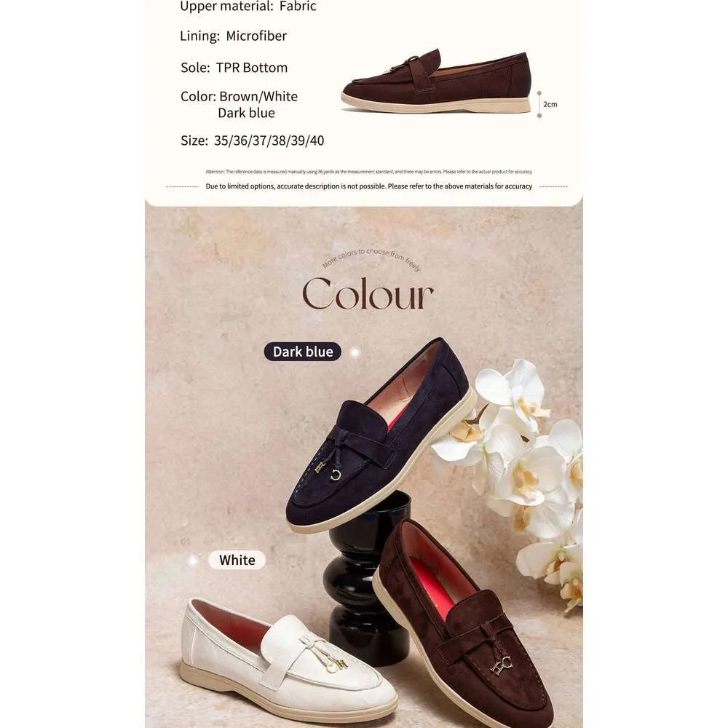
Task: Click the 2cm heel height marker
Action: 547,104
